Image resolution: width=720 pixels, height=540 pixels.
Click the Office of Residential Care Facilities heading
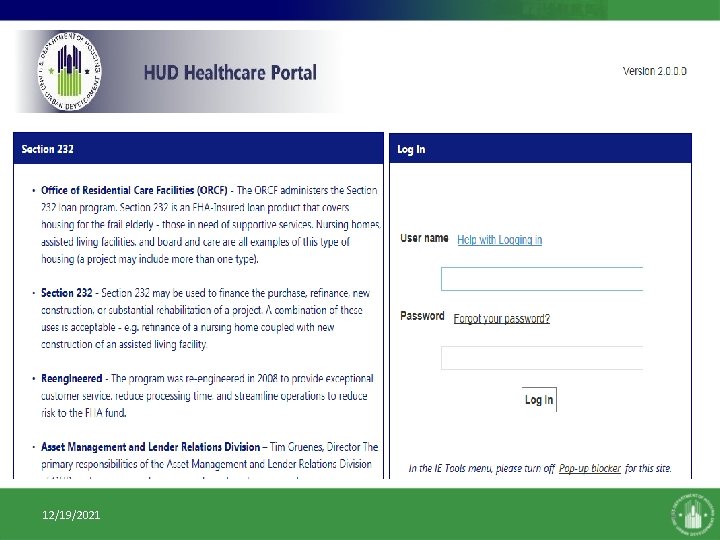(134, 190)
